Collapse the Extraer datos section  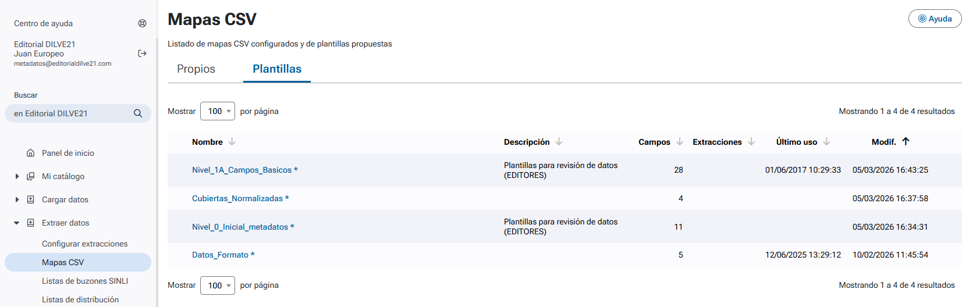pos(17,223)
